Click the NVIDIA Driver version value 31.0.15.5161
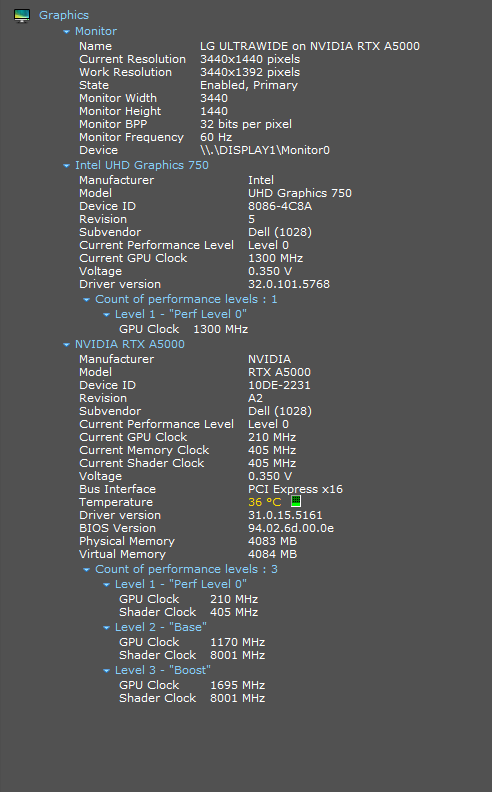492x792 pixels. 285,515
